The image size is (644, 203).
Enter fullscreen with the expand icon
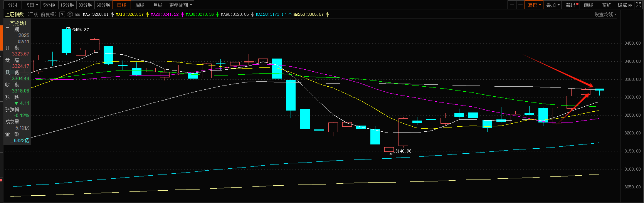pyautogui.click(x=638, y=5)
